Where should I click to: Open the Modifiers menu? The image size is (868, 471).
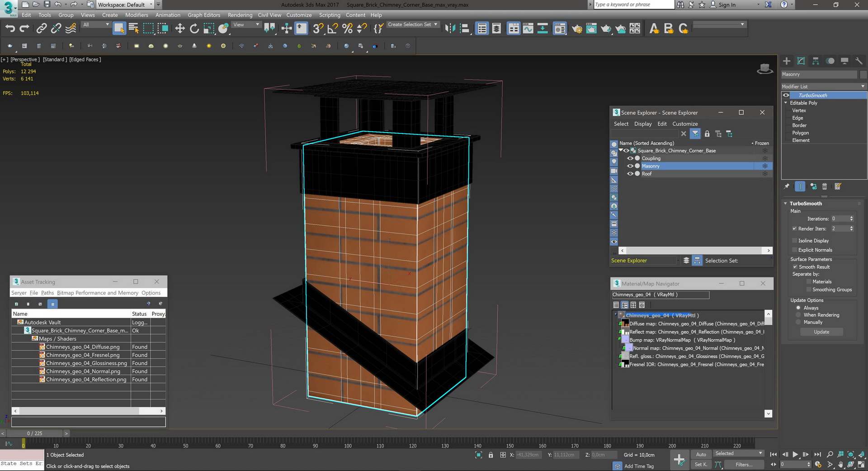click(137, 15)
